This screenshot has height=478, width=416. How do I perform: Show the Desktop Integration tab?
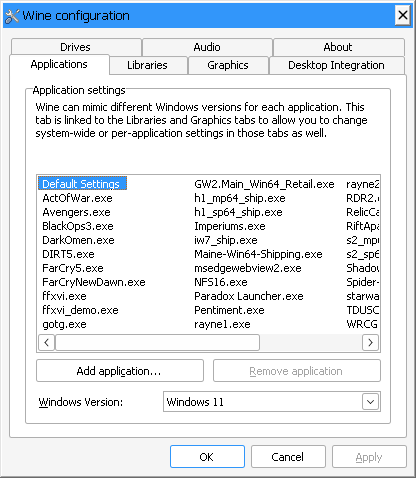point(337,65)
